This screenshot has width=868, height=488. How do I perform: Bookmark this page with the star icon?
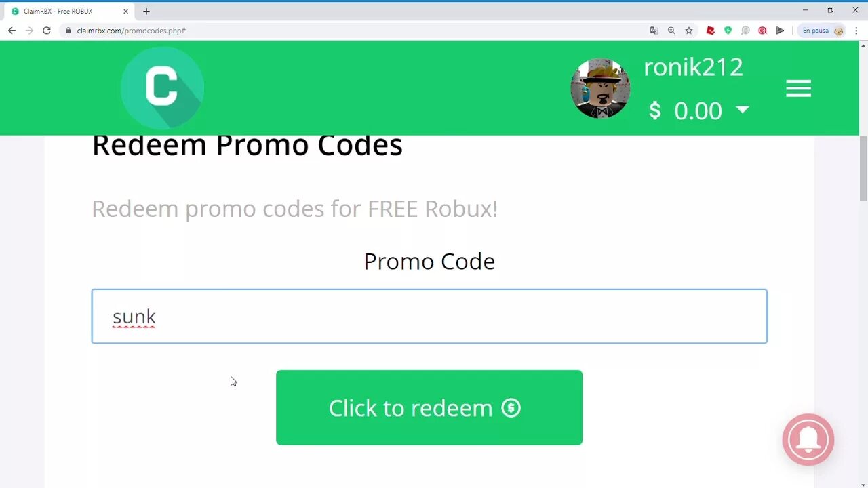[x=689, y=30]
